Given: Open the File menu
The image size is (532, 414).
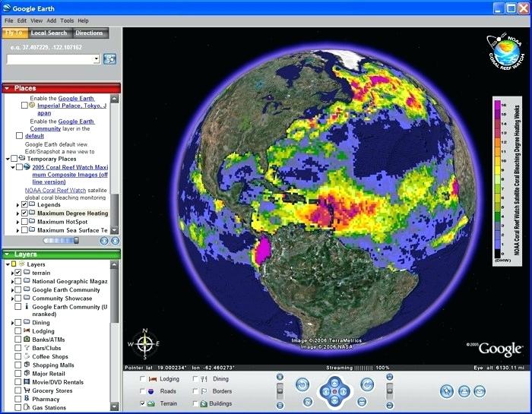Looking at the screenshot, I should tap(9, 21).
